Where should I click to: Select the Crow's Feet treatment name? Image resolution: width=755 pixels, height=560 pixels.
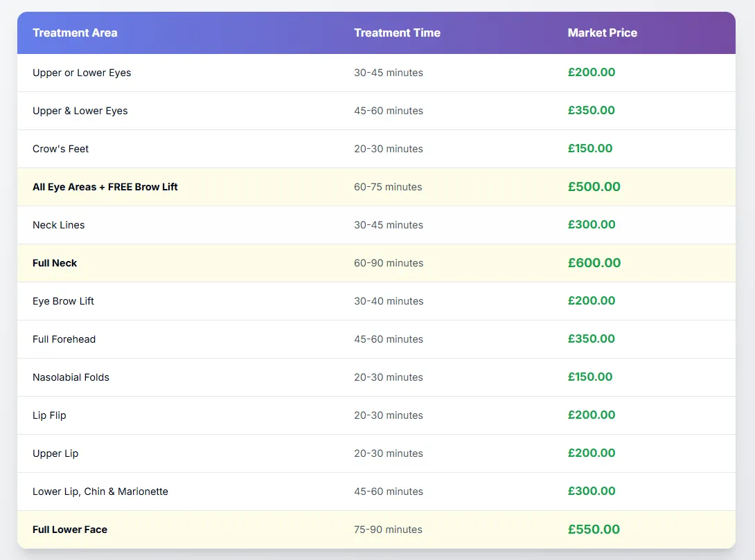61,149
